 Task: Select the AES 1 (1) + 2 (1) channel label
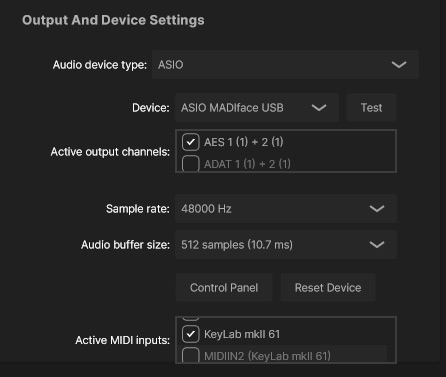tap(244, 142)
